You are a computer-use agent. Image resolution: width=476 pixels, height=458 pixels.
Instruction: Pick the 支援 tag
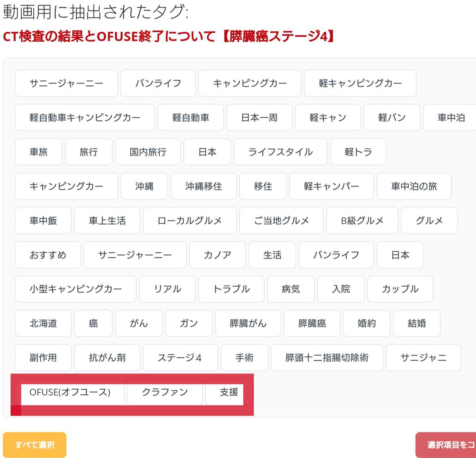point(229,392)
